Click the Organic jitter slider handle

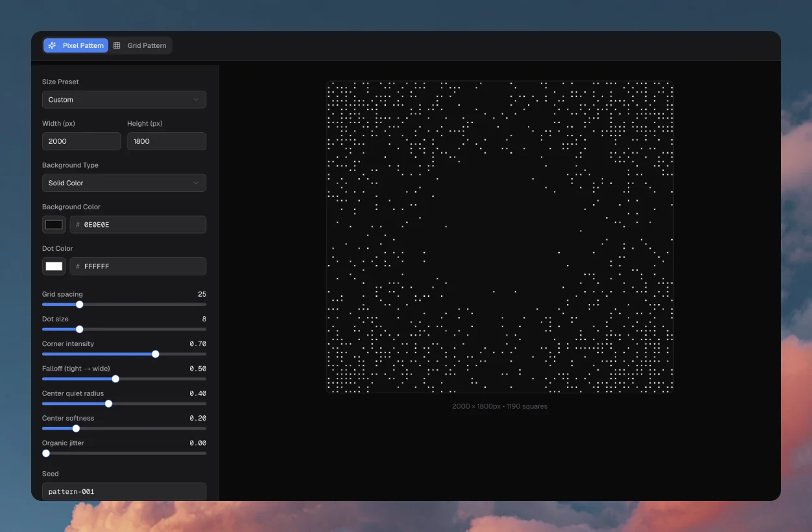pyautogui.click(x=46, y=454)
